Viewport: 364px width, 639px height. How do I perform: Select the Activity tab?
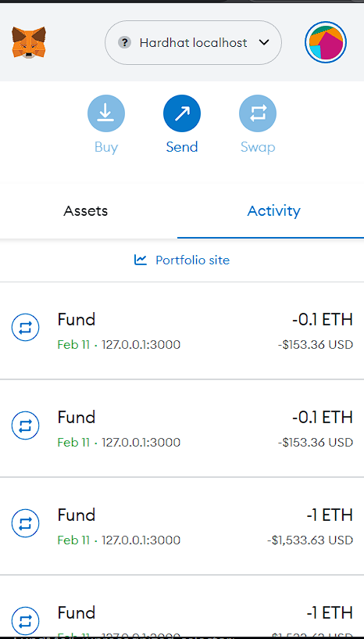tap(273, 210)
